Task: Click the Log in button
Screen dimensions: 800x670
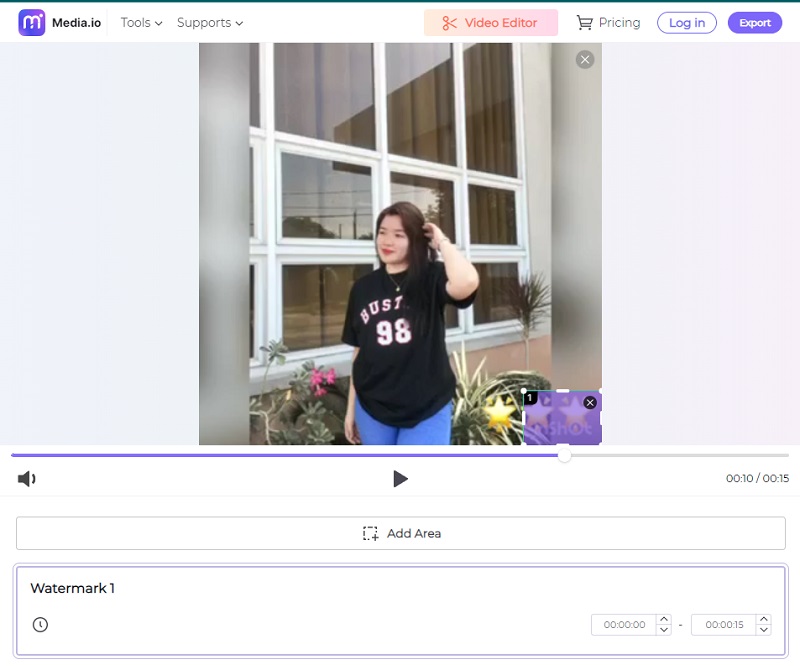Action: pyautogui.click(x=686, y=22)
